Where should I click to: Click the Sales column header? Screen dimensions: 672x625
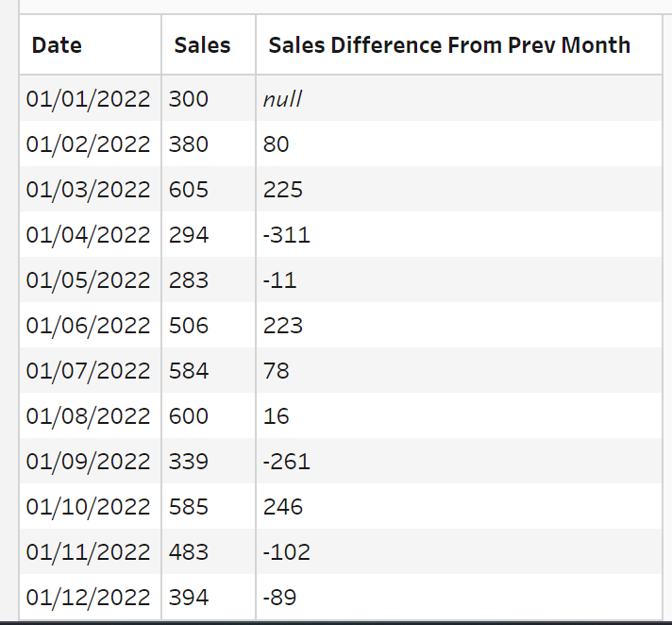202,45
